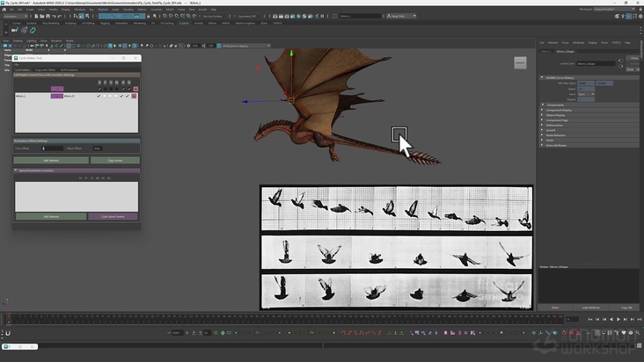Open the Form dropdown set to Open
This screenshot has width=644, height=362.
click(x=586, y=94)
